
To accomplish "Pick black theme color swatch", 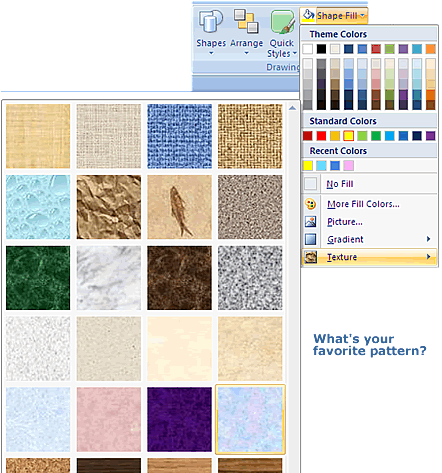I will (321, 49).
